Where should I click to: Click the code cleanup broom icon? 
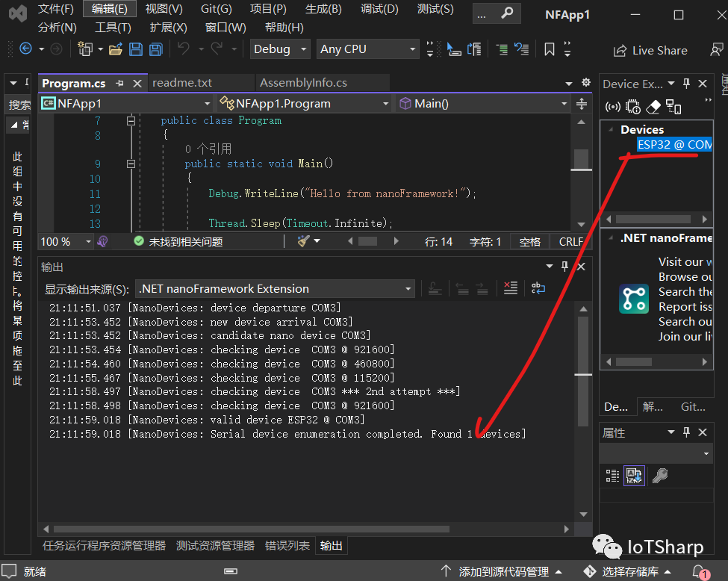click(x=304, y=241)
